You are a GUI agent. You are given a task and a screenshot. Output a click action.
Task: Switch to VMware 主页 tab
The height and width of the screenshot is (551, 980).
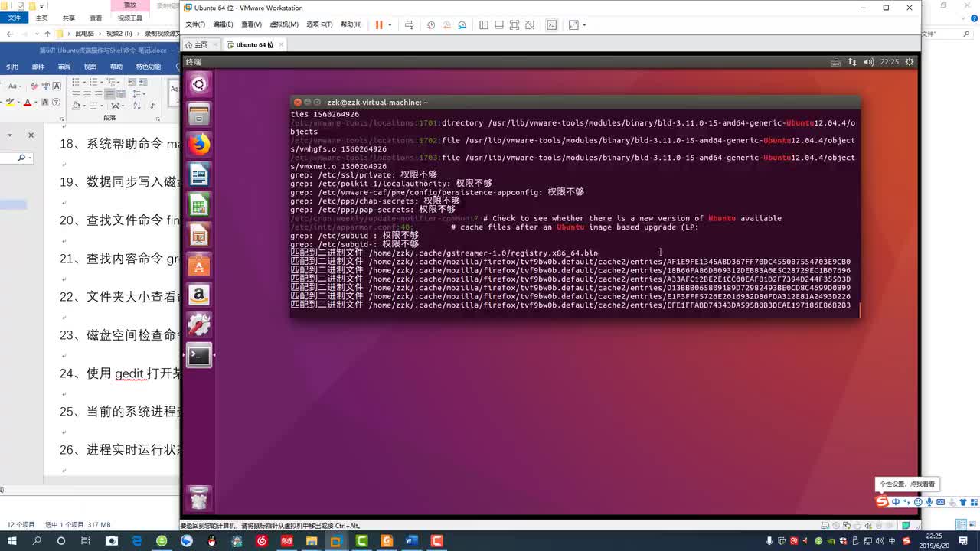201,45
